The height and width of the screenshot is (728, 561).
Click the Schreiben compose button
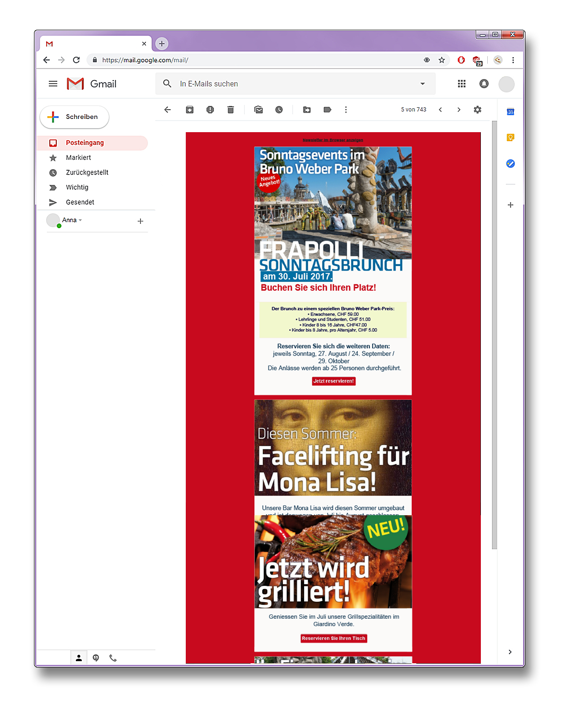coord(74,117)
